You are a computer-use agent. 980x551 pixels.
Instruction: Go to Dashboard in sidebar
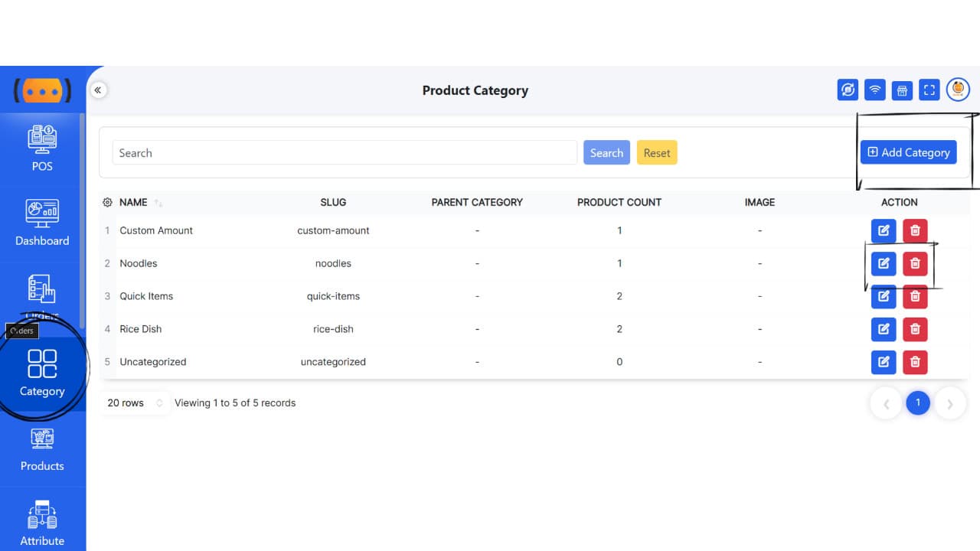(x=42, y=223)
